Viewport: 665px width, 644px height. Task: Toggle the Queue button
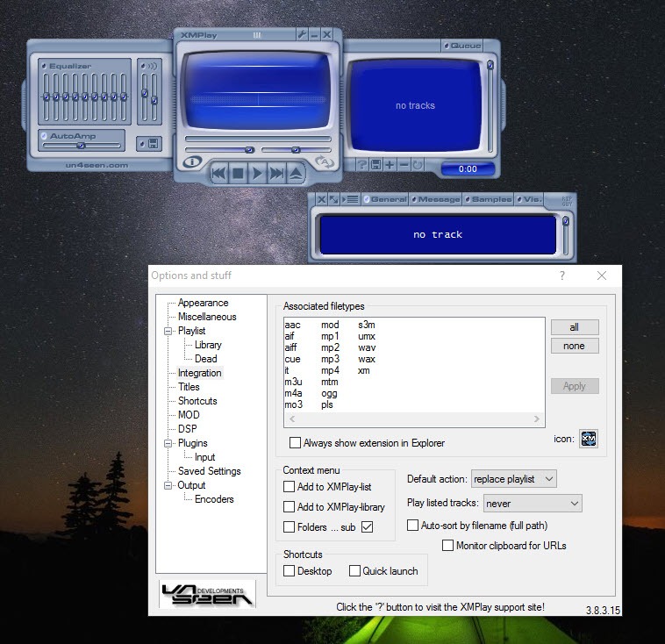tap(462, 46)
